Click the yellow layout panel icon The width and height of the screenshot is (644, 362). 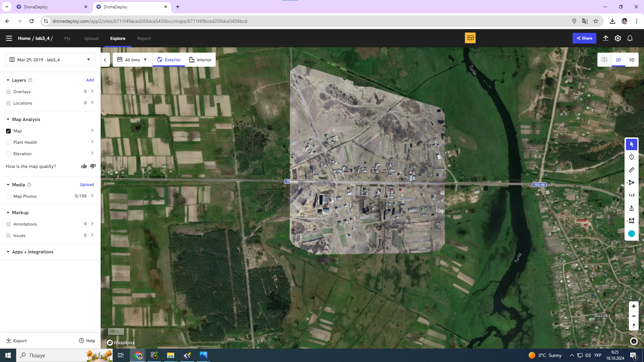click(x=470, y=38)
